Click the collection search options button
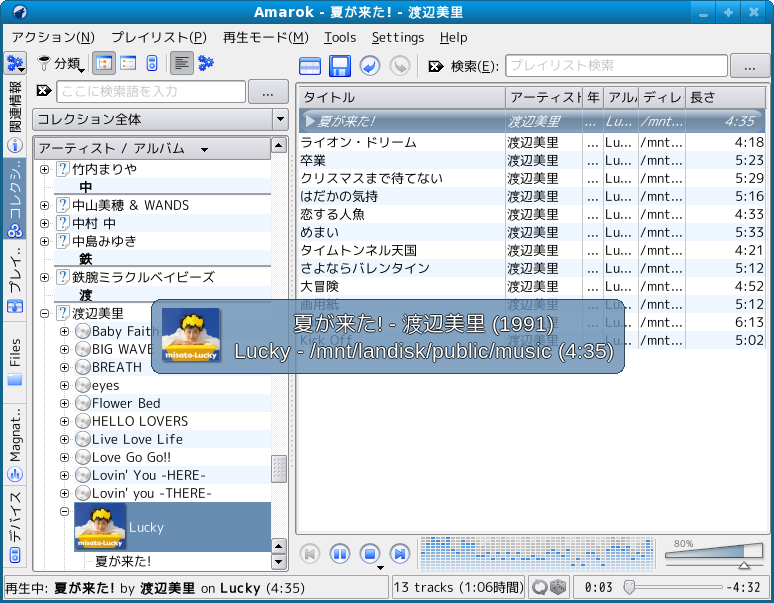Viewport: 774px width, 603px height. tap(268, 92)
